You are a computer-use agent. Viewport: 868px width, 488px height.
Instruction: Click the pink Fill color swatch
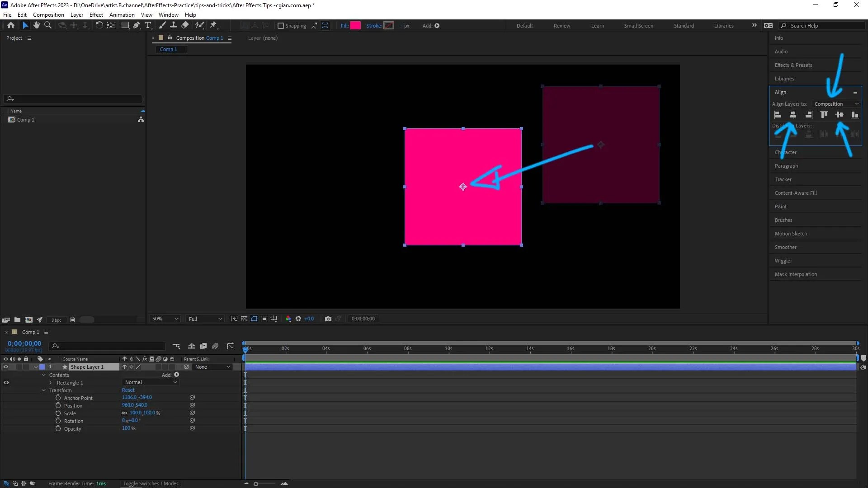click(355, 25)
